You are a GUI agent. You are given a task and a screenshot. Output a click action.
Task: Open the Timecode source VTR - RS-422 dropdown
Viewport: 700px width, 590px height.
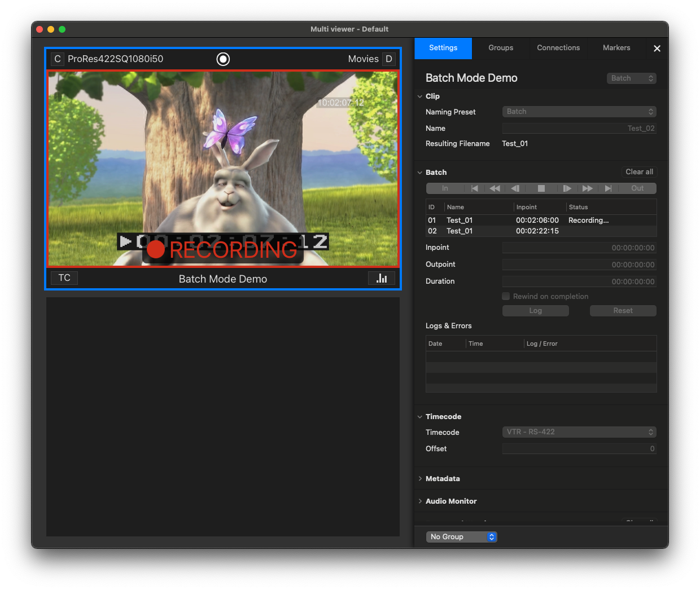(x=579, y=432)
